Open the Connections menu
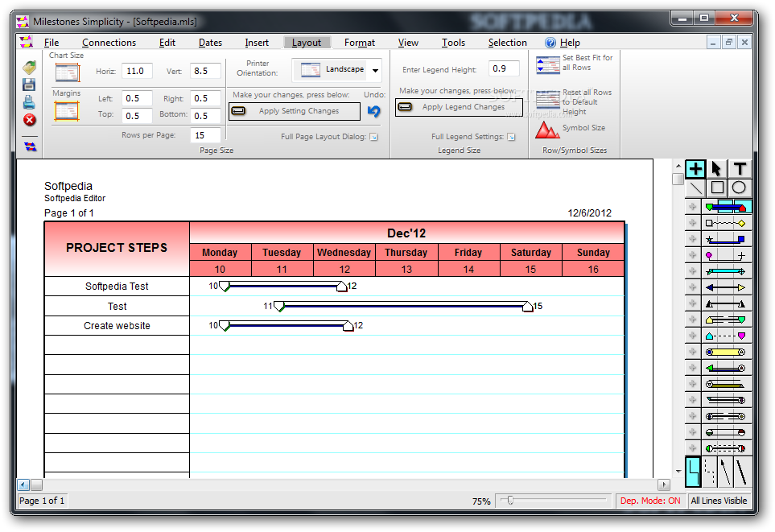The width and height of the screenshot is (775, 532). pyautogui.click(x=109, y=43)
